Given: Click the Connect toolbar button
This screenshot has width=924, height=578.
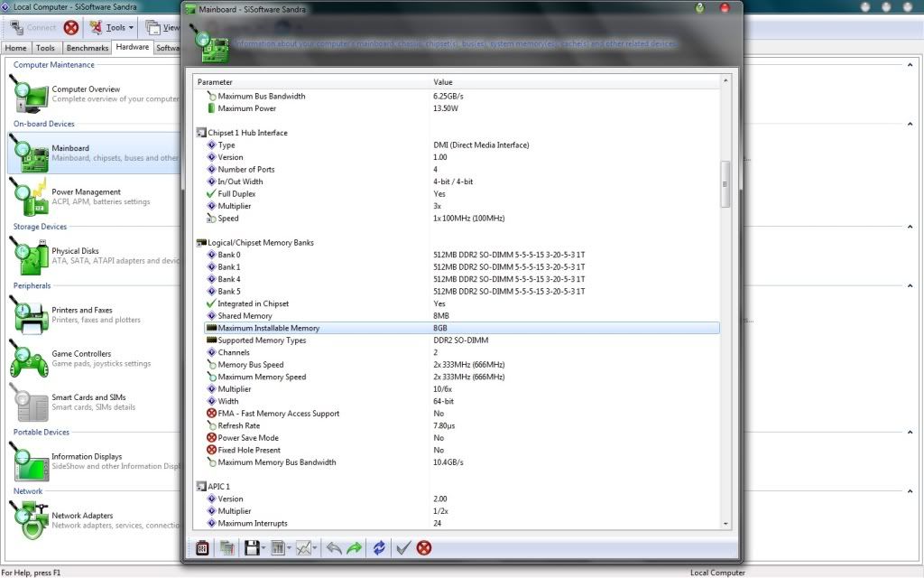Looking at the screenshot, I should tap(33, 27).
